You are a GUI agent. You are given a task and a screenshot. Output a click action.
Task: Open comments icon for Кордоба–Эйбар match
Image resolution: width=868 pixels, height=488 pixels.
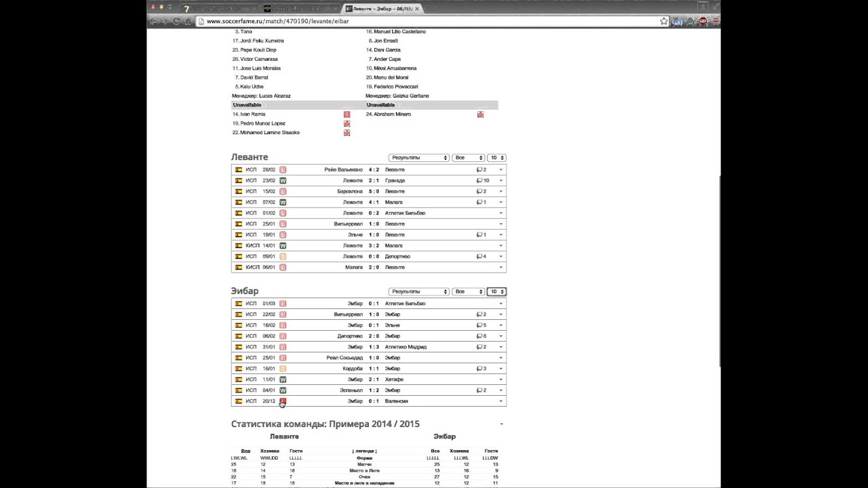tap(479, 369)
